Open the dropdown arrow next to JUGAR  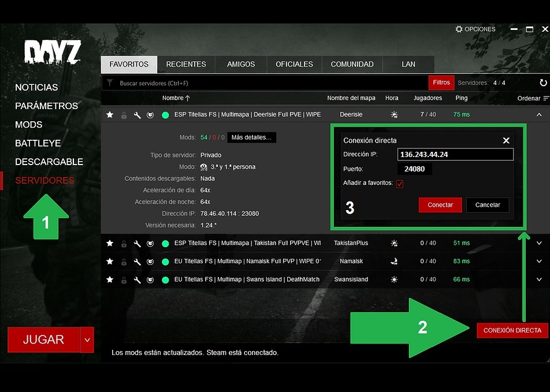pyautogui.click(x=87, y=340)
